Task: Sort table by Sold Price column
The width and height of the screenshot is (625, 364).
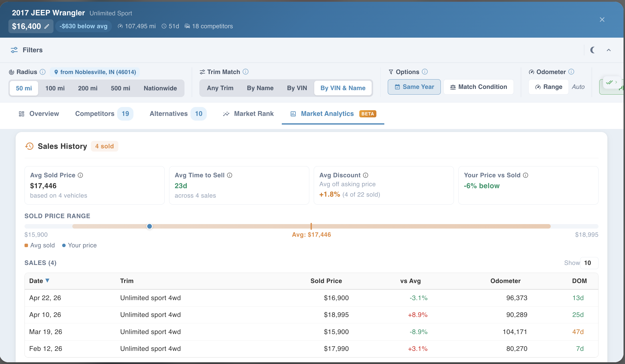Action: pyautogui.click(x=326, y=281)
